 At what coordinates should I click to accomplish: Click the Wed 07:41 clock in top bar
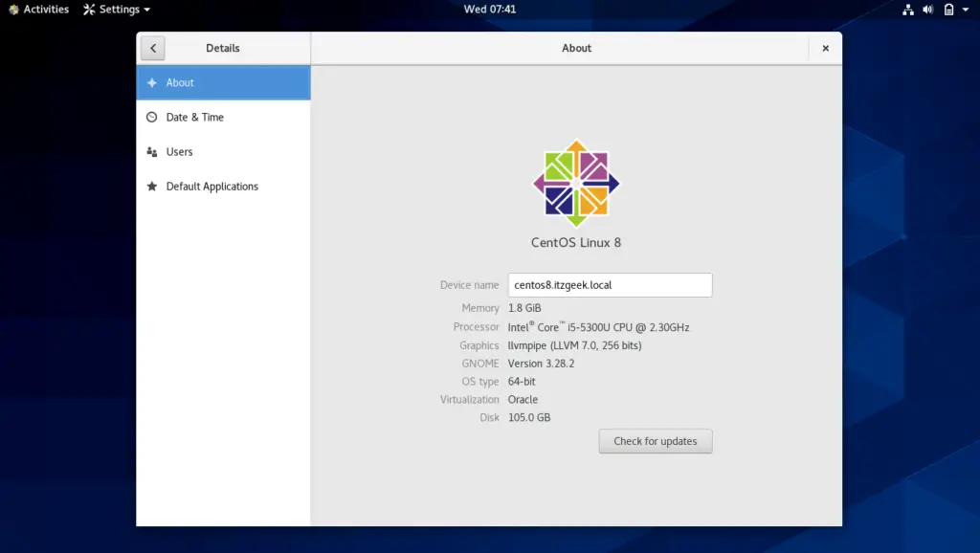pyautogui.click(x=491, y=10)
